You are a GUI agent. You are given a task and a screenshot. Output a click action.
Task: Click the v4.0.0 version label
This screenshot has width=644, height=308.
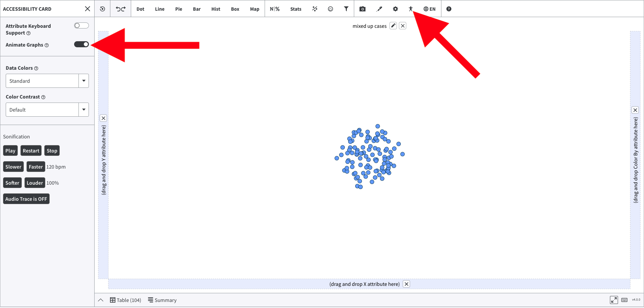point(636,300)
